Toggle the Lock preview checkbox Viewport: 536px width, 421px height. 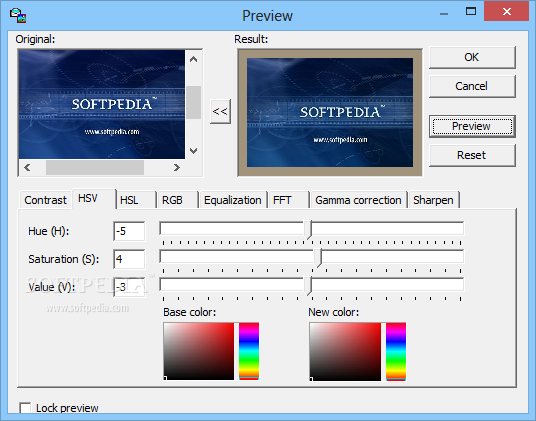click(x=25, y=408)
